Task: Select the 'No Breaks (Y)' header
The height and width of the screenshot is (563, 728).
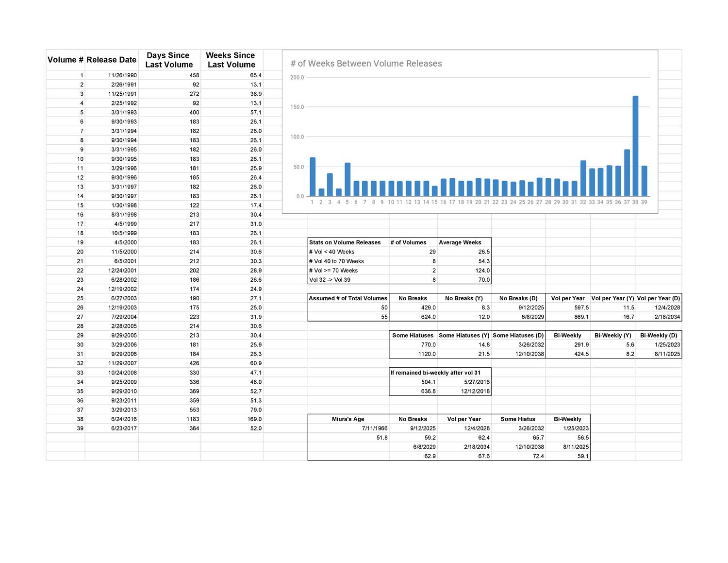Action: pos(464,298)
